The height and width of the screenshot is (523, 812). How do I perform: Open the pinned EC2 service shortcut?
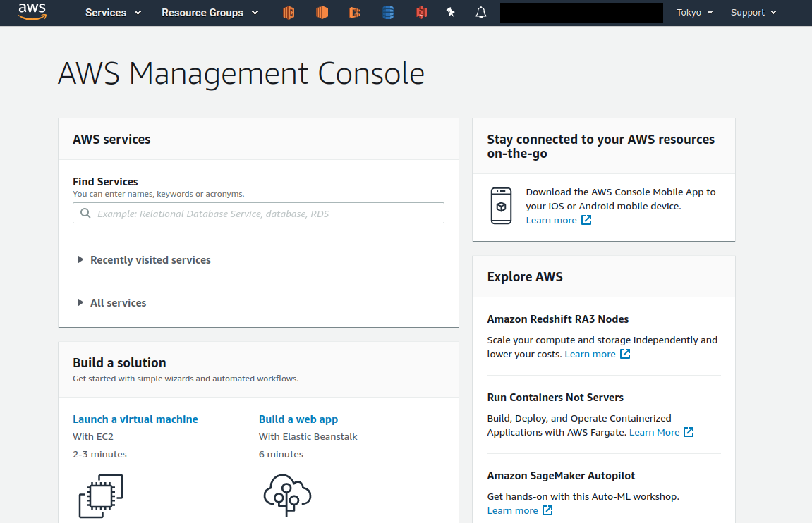coord(322,12)
